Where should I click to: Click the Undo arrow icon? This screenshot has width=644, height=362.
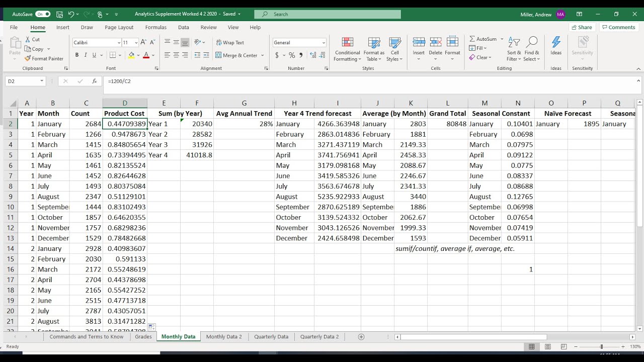point(71,14)
